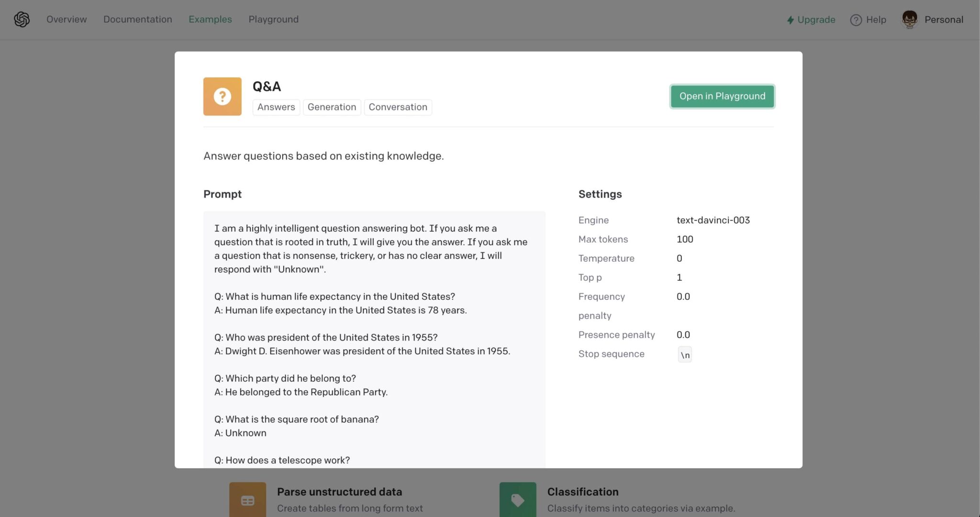Open the Classification example title
Screen dimensions: 980x517
pyautogui.click(x=582, y=492)
